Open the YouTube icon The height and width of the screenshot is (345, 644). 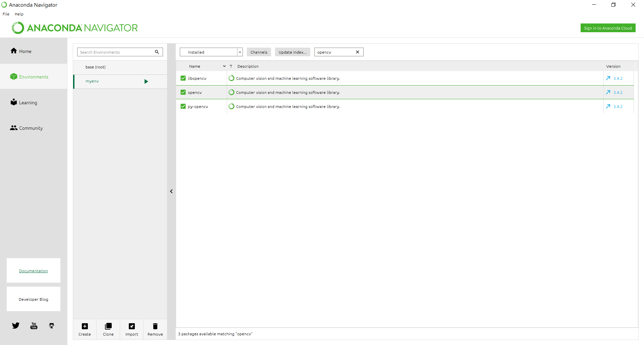[34, 326]
